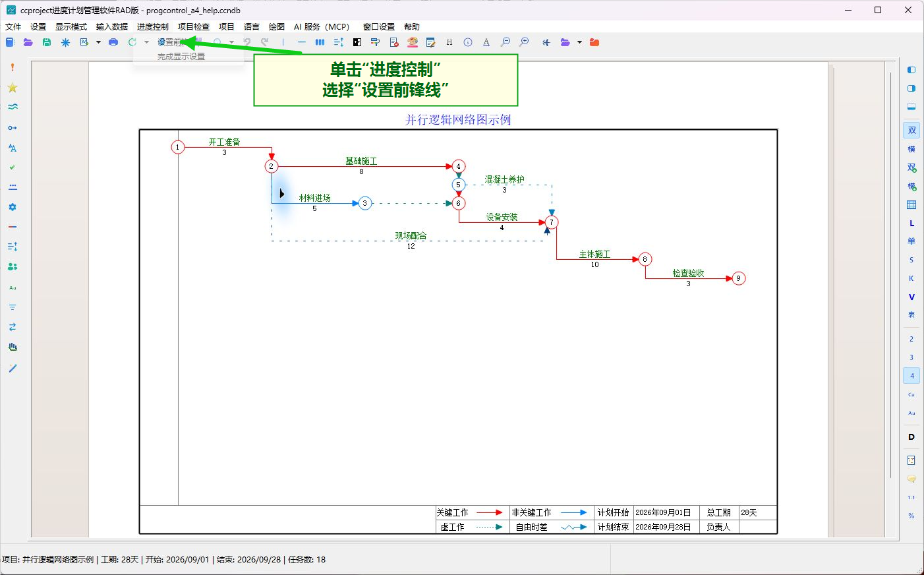Viewport: 924px width, 575px height.
Task: Click the H toolbar icon
Action: coord(449,42)
